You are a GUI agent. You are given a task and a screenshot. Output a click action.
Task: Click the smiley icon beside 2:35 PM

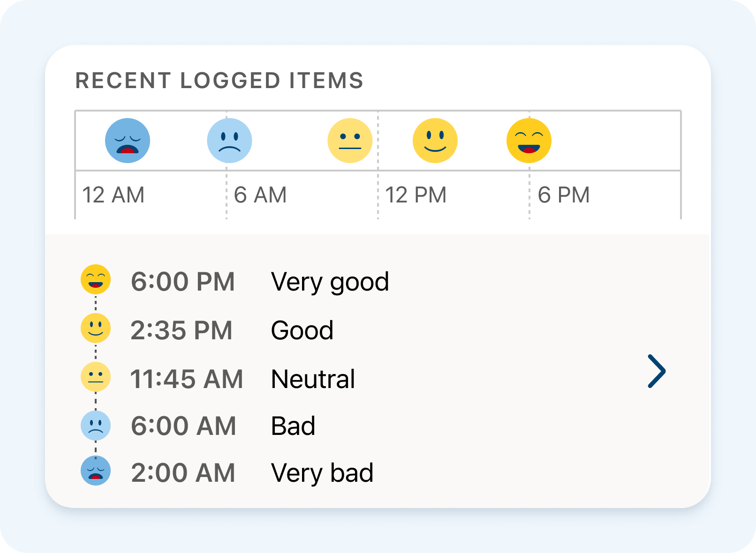[x=96, y=328]
